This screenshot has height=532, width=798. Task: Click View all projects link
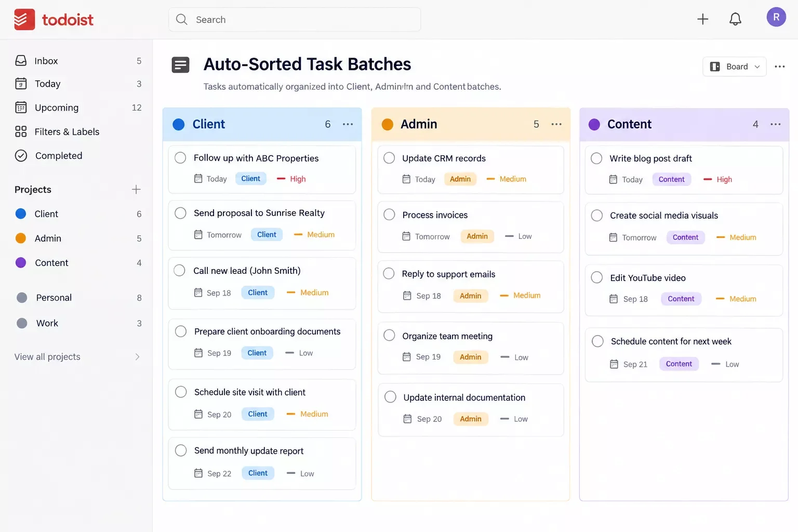(x=47, y=357)
